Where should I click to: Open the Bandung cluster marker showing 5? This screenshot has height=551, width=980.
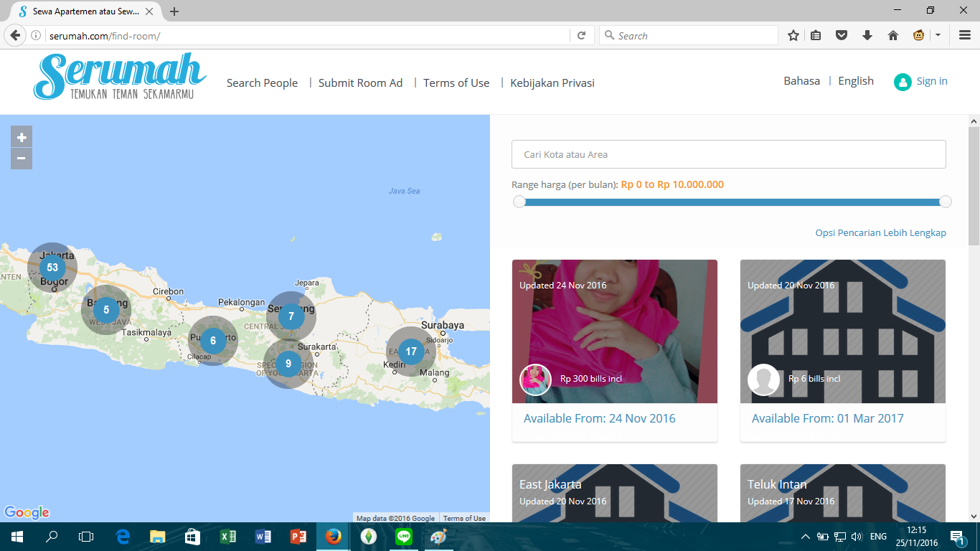(106, 310)
